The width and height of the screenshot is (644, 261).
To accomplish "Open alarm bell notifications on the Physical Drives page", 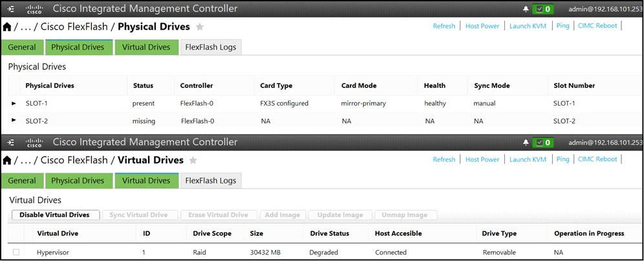I will tap(525, 8).
